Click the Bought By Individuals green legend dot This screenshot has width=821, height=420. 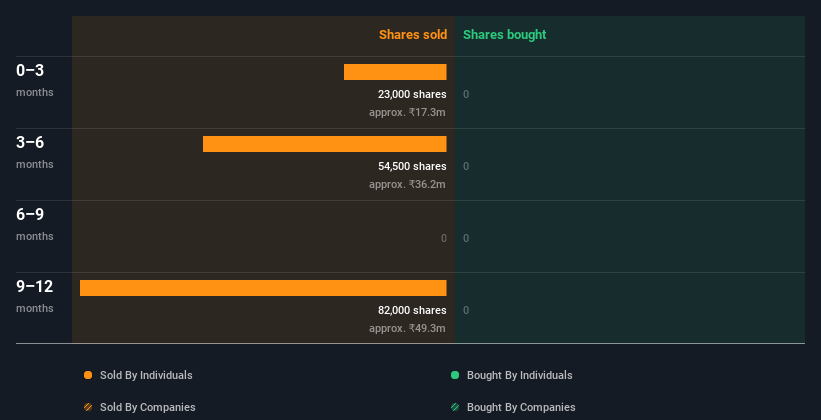[x=455, y=375]
